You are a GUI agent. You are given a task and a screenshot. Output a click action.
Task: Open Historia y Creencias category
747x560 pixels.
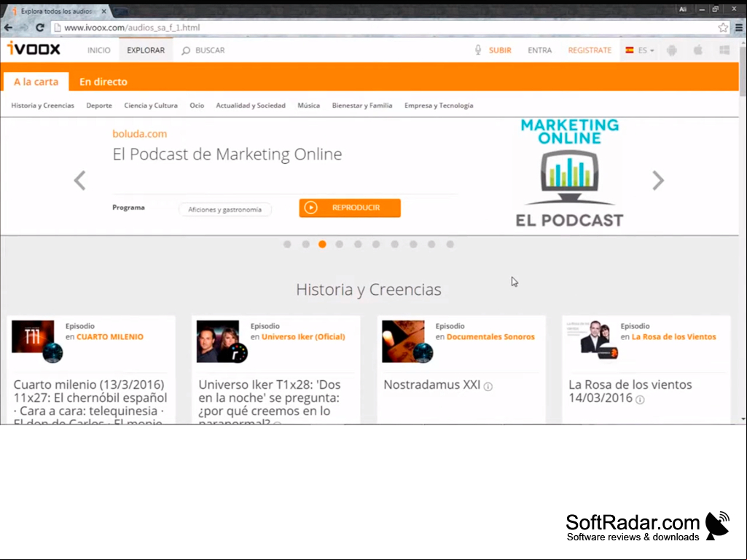tap(43, 106)
